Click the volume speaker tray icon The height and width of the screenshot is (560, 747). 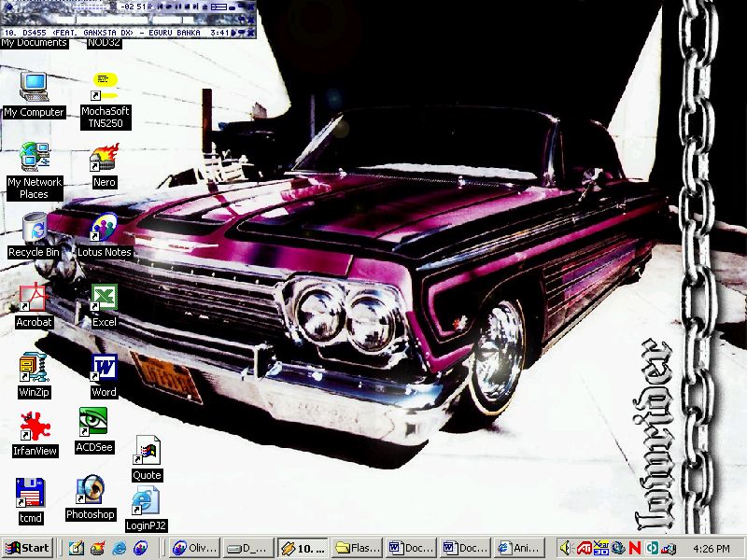tap(566, 549)
